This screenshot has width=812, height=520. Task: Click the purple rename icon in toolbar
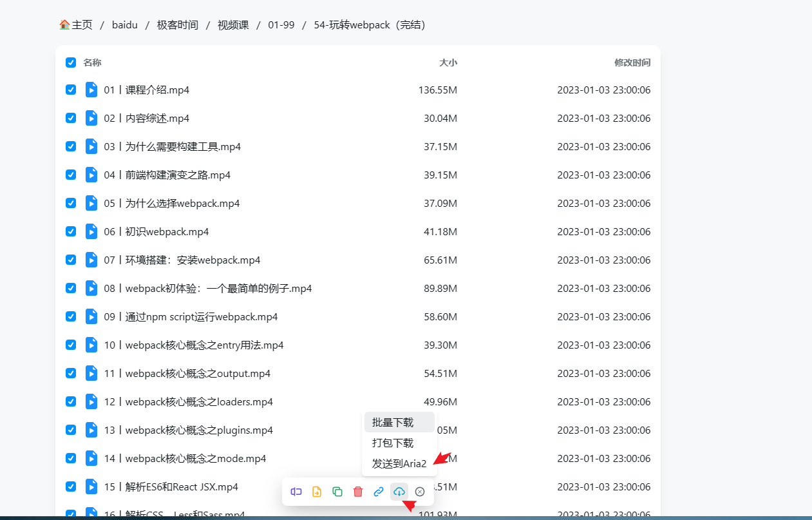point(296,492)
